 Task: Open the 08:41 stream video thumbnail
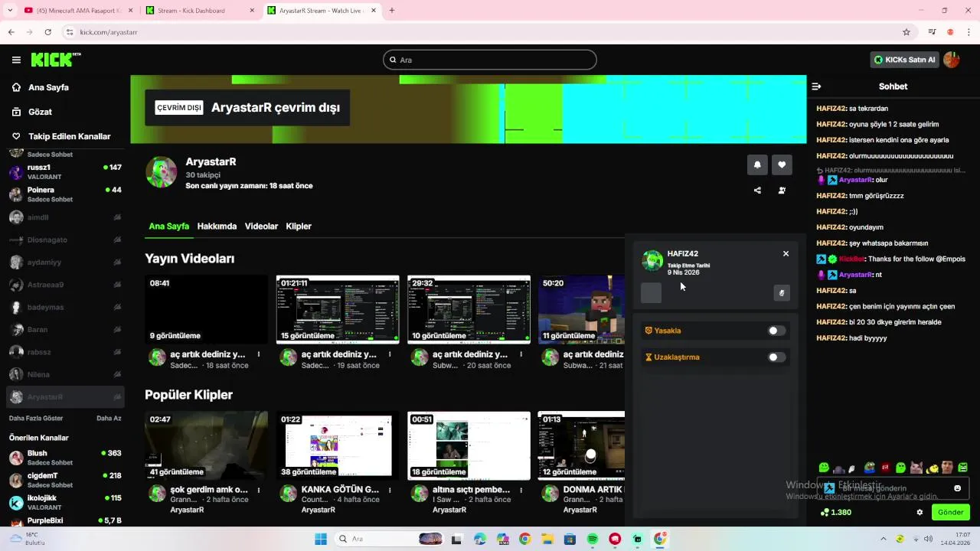pos(207,309)
